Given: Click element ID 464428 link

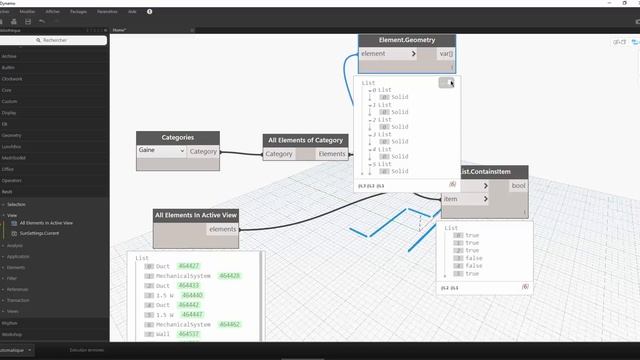Looking at the screenshot, I should tap(230, 276).
